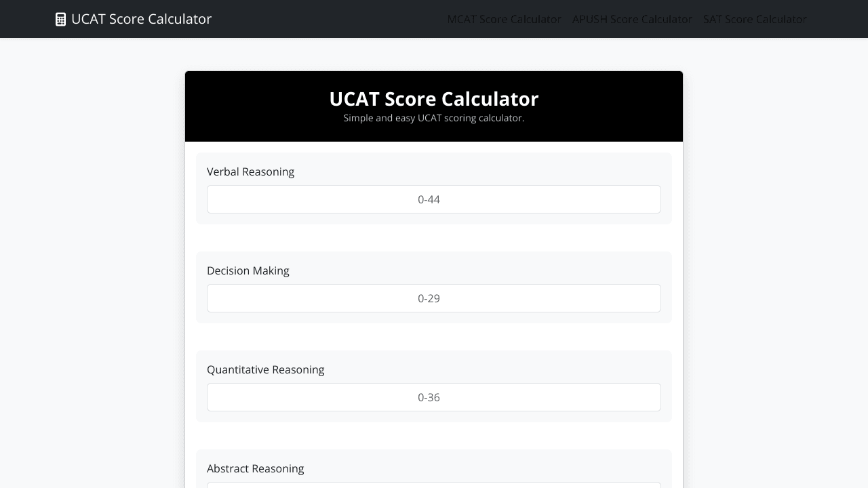Click the UCAT Score Calculator card title

pyautogui.click(x=434, y=99)
